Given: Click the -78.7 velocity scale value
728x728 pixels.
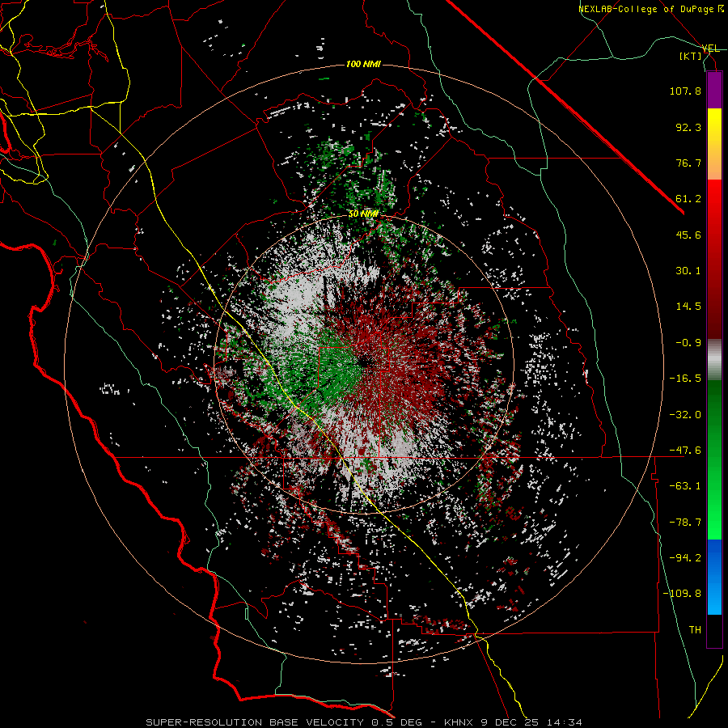Looking at the screenshot, I should (685, 523).
